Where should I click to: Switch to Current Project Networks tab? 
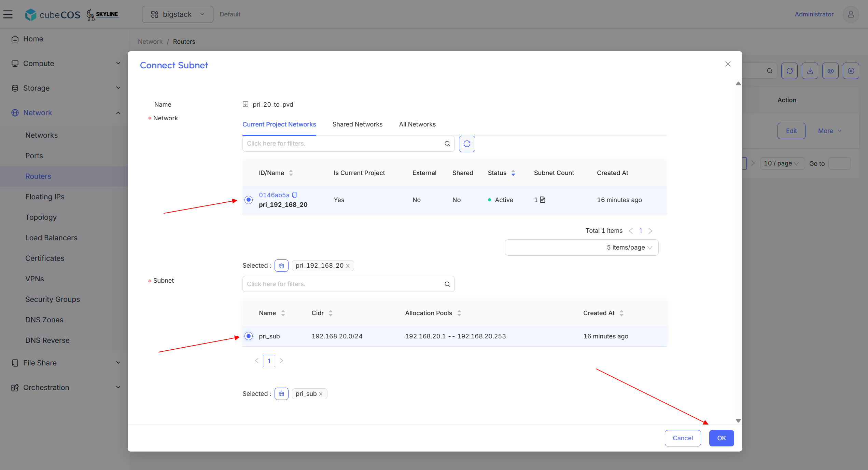click(279, 124)
